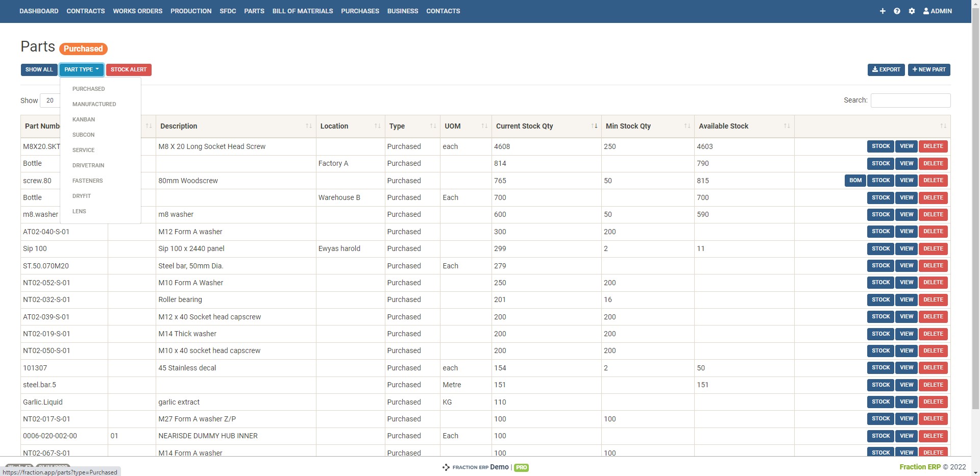Click the NEW PART button
Screen dimensions: 980x476
928,69
